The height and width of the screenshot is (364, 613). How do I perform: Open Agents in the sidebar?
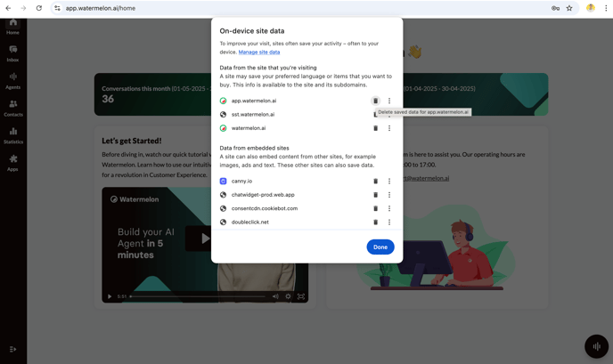(x=12, y=81)
